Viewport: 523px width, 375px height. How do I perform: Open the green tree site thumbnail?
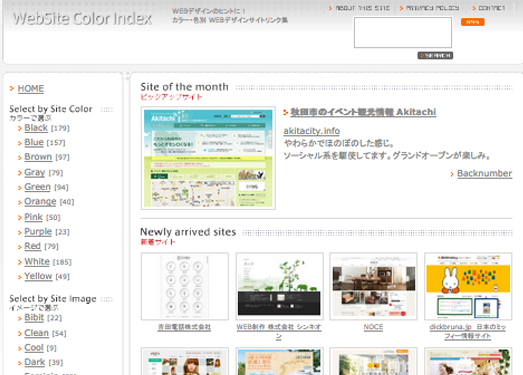[x=280, y=286]
